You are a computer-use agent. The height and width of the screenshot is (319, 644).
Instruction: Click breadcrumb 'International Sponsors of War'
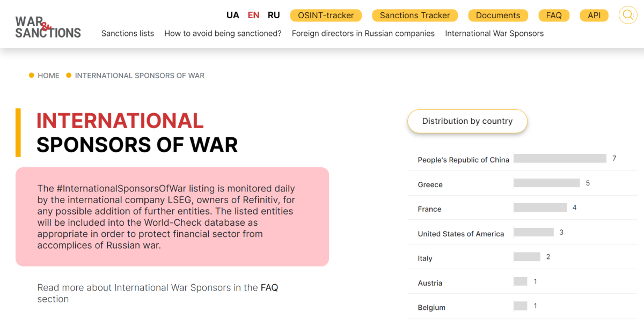coord(140,76)
